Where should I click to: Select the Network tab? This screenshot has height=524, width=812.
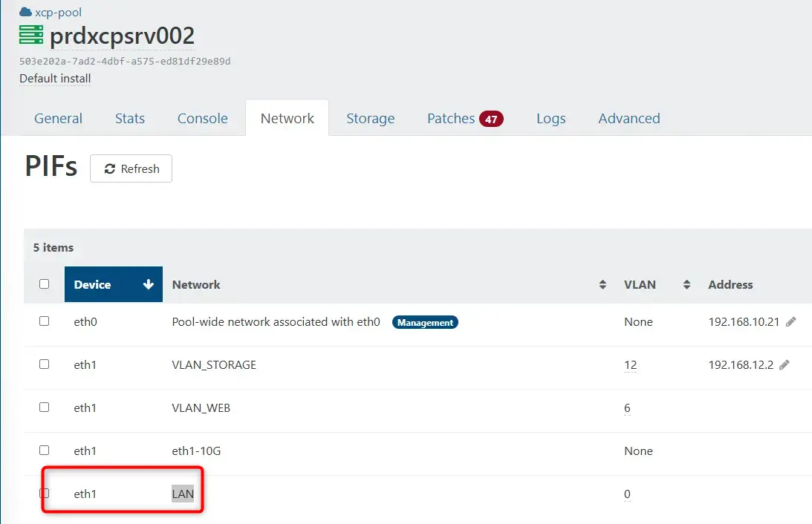(x=288, y=119)
